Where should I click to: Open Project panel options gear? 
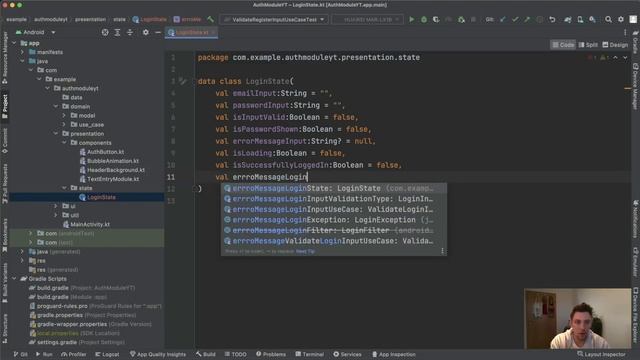(x=145, y=32)
